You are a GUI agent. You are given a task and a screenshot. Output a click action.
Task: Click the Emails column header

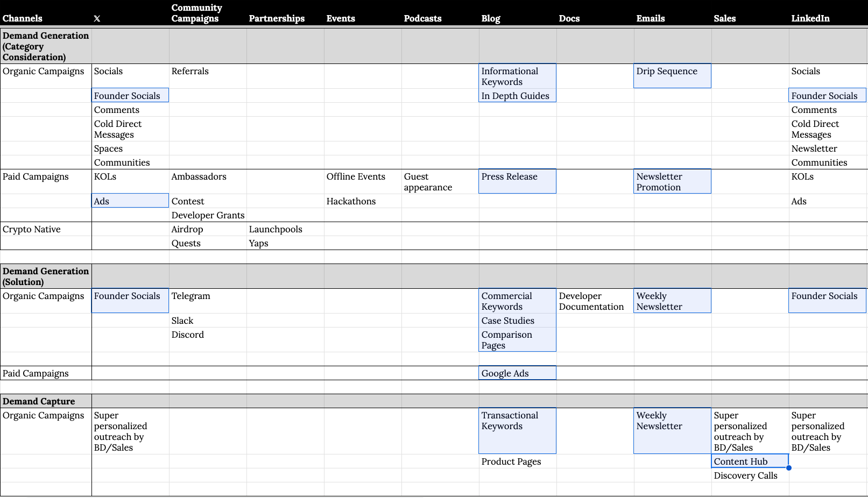[x=673, y=13]
